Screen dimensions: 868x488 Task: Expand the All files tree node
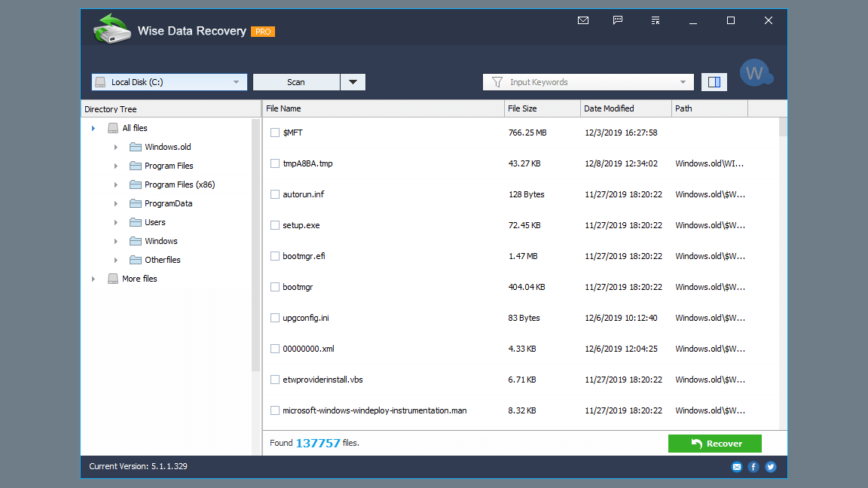tap(93, 128)
